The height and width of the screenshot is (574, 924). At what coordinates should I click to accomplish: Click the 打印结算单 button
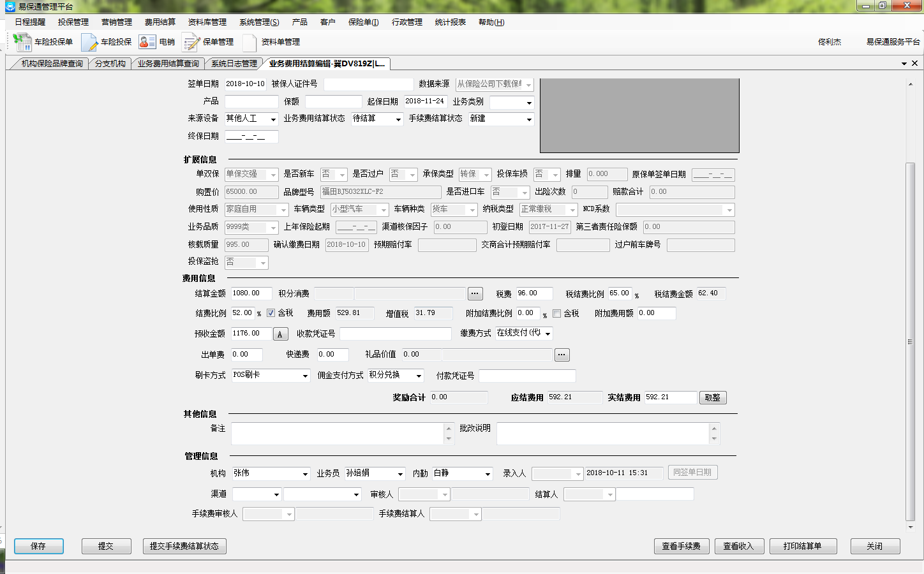pos(802,546)
